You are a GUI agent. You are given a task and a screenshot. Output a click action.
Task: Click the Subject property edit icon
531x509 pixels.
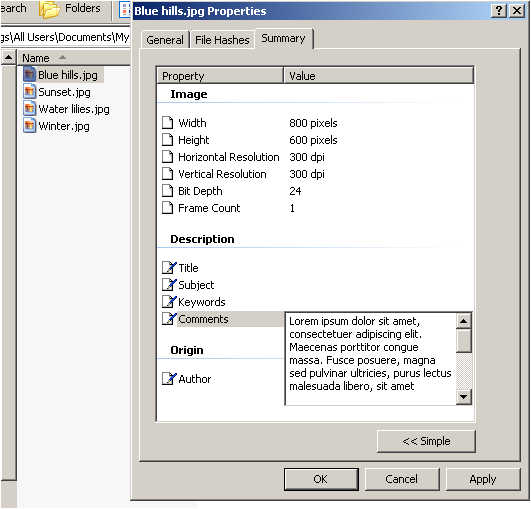169,284
